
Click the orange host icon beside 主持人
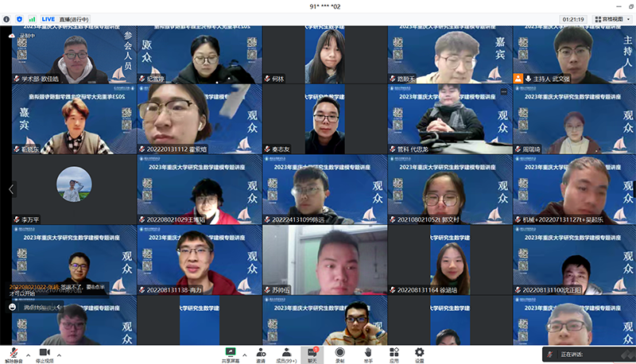click(x=518, y=78)
